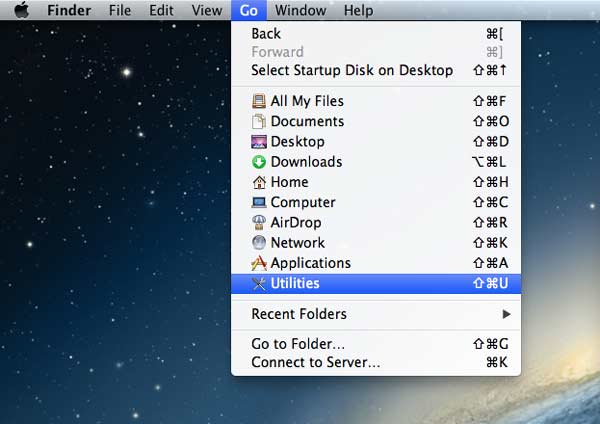The image size is (600, 424).
Task: Open the Apple menu logo
Action: (x=22, y=10)
